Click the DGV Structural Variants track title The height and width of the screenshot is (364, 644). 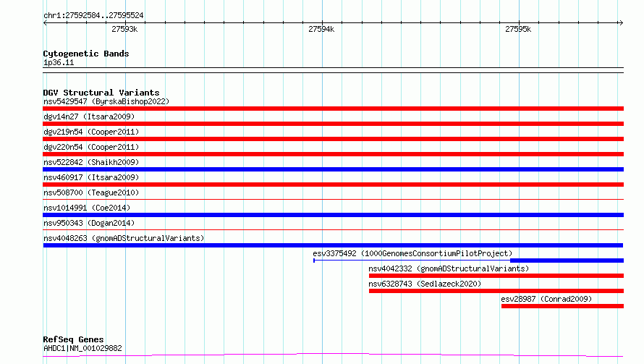point(101,93)
